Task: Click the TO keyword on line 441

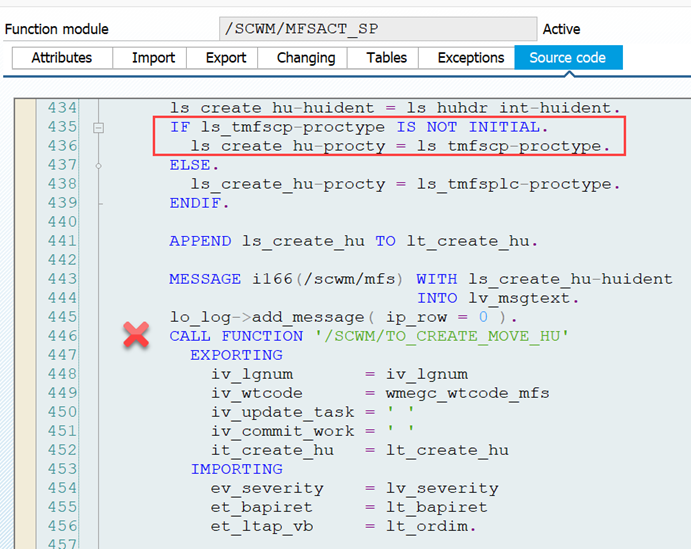Action: point(386,241)
